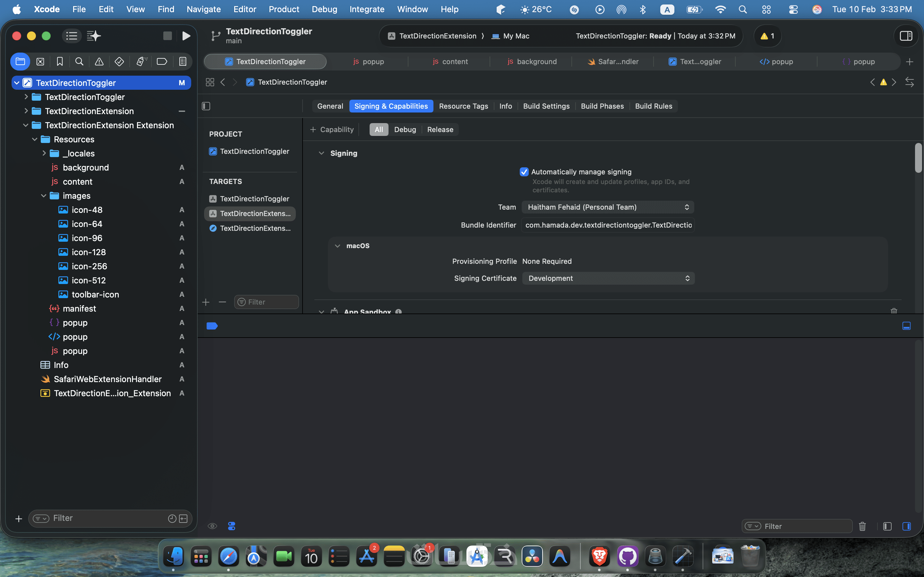924x577 pixels.
Task: Open the Product menu
Action: pos(284,9)
